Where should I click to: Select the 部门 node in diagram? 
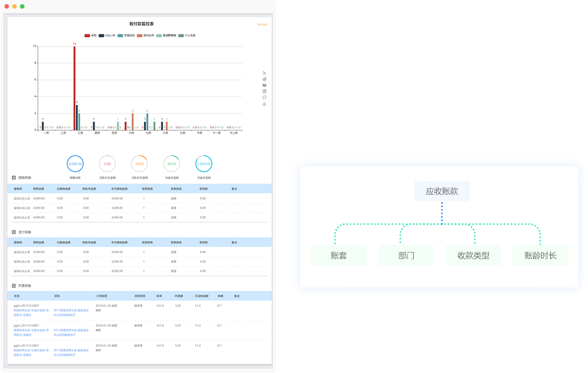406,255
